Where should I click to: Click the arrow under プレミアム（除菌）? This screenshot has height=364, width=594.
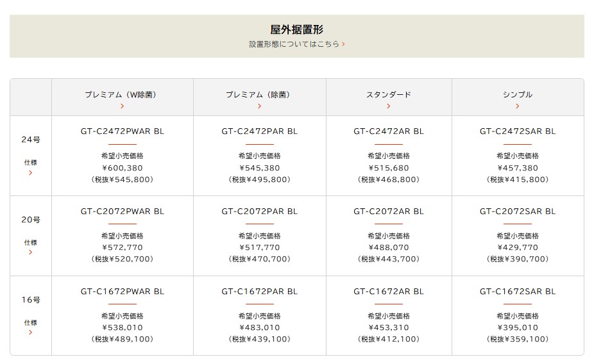(259, 106)
